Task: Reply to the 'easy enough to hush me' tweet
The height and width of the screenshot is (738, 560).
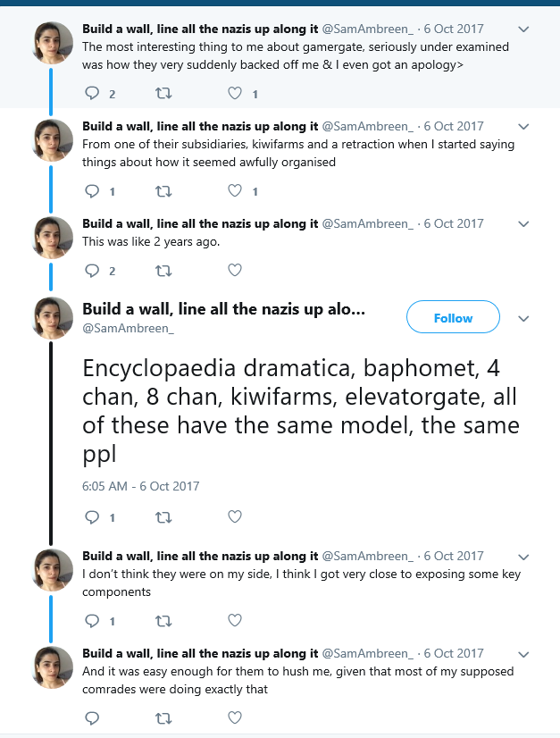Action: point(92,718)
